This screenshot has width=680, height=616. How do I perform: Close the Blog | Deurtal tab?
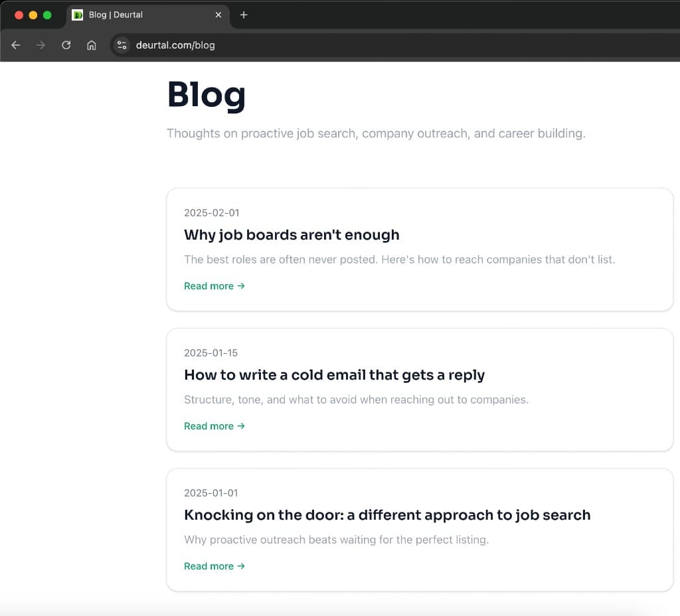[218, 15]
